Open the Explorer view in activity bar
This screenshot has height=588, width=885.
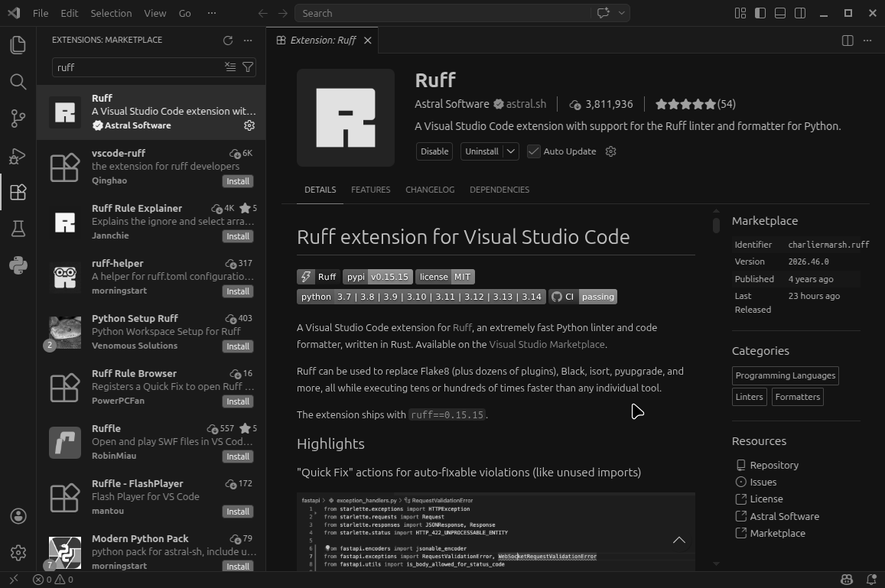[x=18, y=45]
